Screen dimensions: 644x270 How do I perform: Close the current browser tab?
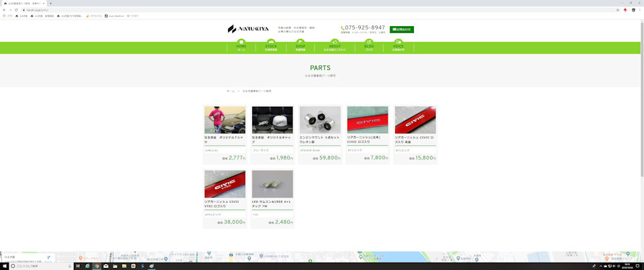pos(44,3)
